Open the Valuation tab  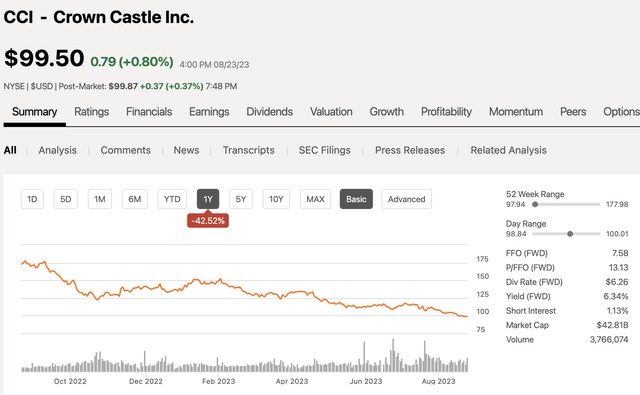click(331, 112)
